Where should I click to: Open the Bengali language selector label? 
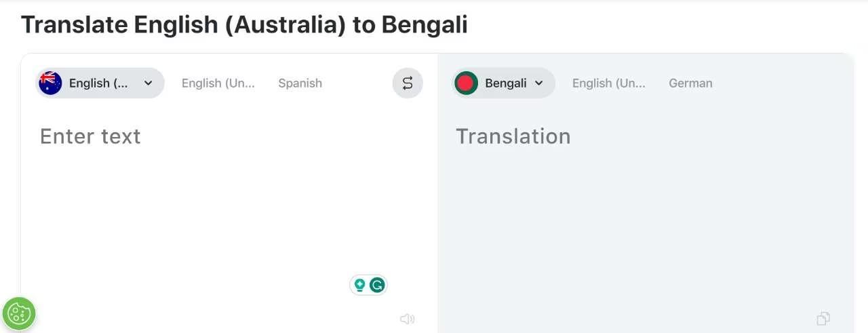point(506,83)
